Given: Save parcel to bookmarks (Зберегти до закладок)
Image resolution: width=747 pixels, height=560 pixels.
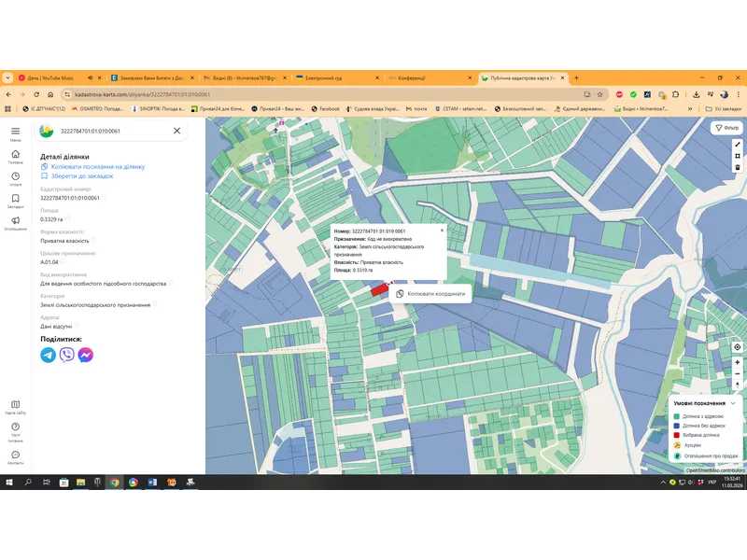Looking at the screenshot, I should [x=81, y=175].
